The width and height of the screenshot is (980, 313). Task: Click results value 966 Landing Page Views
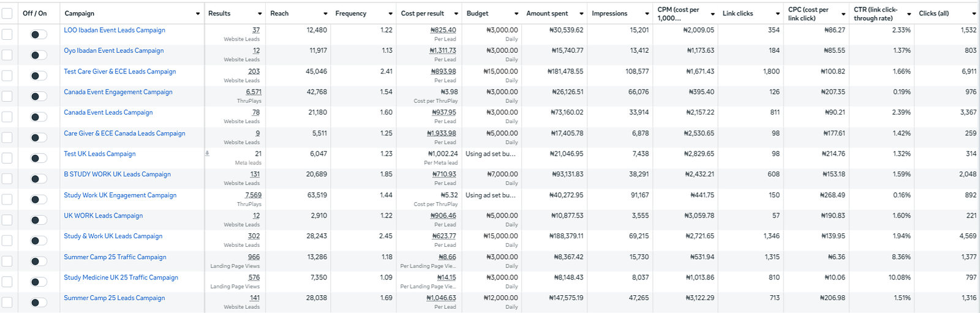coord(254,257)
